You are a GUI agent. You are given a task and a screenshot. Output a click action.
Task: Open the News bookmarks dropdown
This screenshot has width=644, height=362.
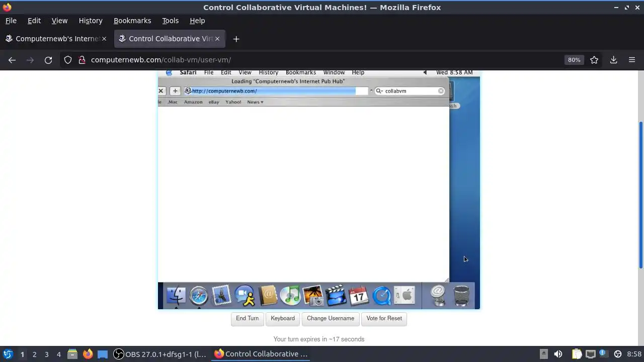coord(255,102)
